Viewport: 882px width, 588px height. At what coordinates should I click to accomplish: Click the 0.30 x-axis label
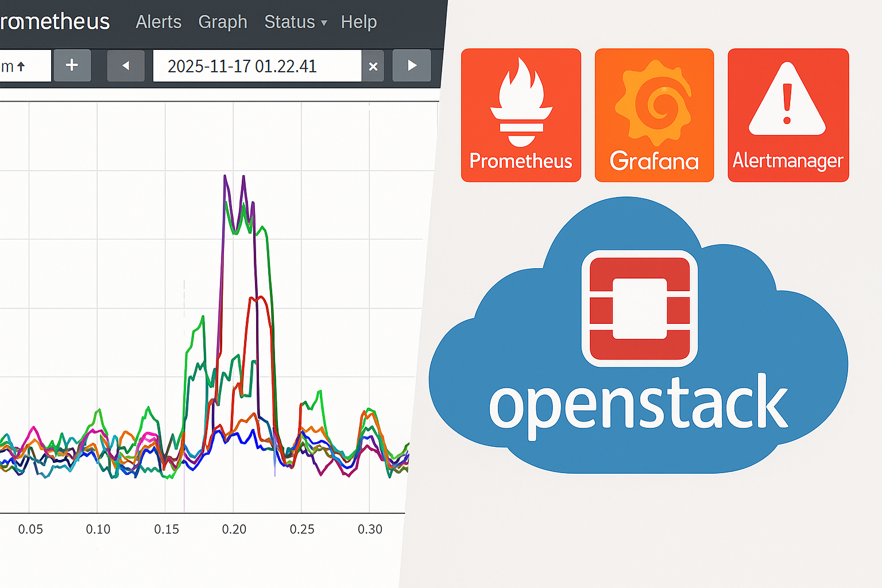coord(370,529)
